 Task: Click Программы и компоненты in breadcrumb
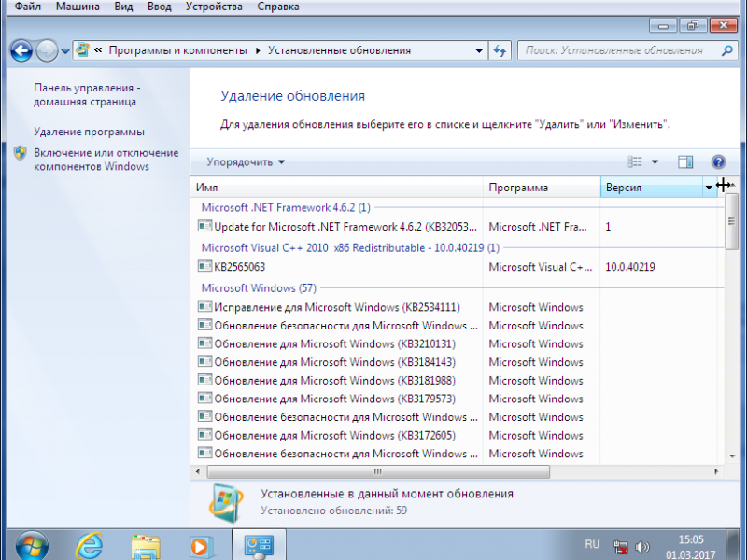tap(177, 50)
